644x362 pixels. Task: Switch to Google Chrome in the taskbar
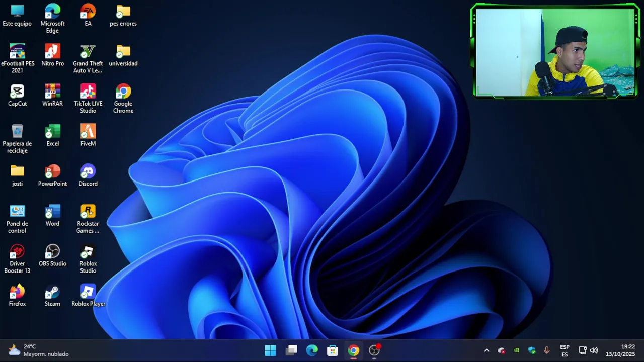click(354, 350)
